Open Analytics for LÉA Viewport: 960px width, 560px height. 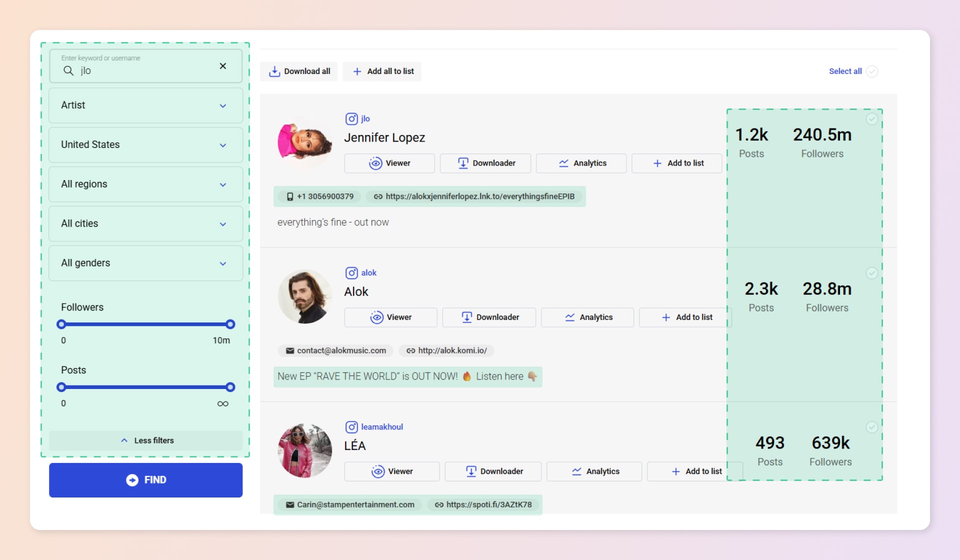(594, 471)
